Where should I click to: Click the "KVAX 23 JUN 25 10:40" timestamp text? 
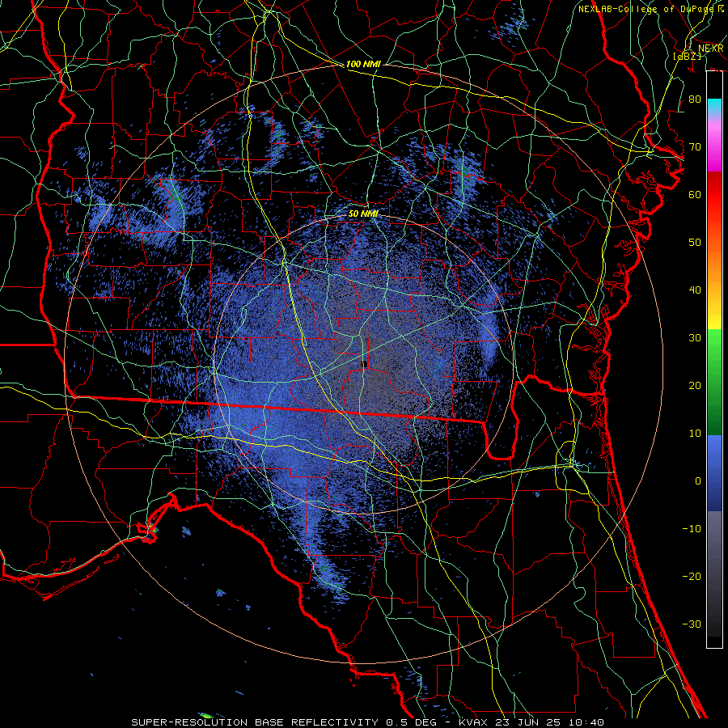(531, 722)
